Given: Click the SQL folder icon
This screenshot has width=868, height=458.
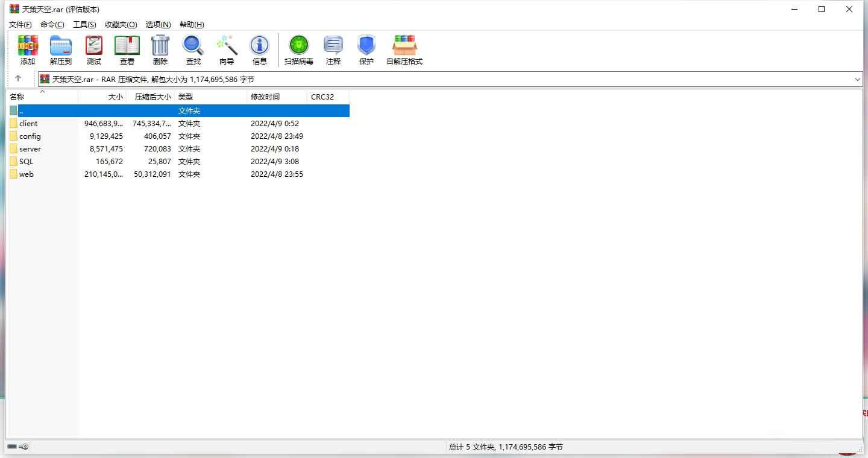Looking at the screenshot, I should click(13, 161).
